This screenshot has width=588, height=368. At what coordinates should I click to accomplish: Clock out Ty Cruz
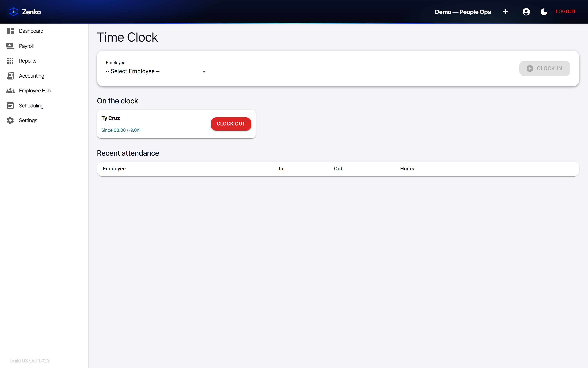(x=231, y=124)
